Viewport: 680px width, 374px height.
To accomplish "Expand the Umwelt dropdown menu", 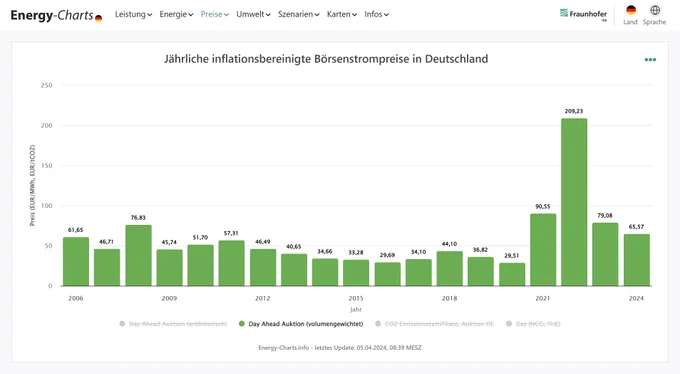I will click(253, 14).
